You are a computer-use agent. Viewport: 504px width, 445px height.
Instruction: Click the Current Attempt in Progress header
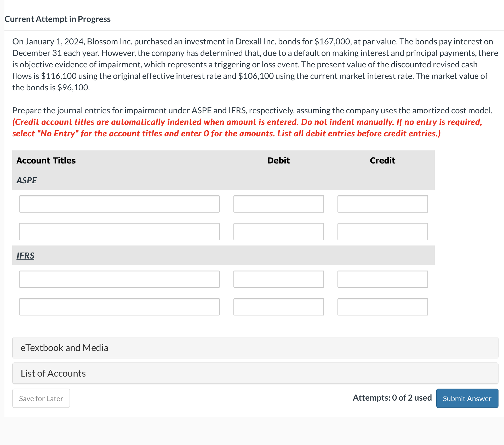[58, 19]
